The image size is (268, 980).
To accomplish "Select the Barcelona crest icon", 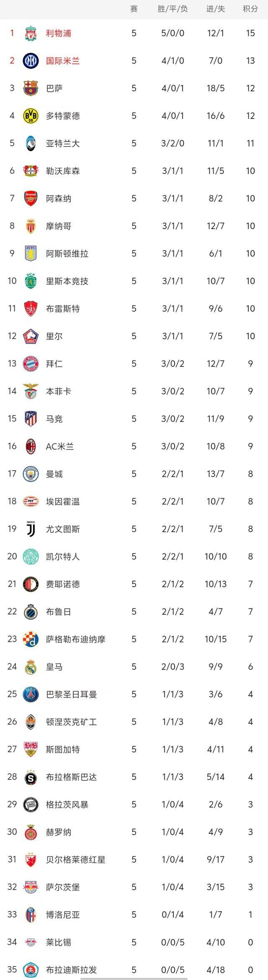I will [31, 88].
